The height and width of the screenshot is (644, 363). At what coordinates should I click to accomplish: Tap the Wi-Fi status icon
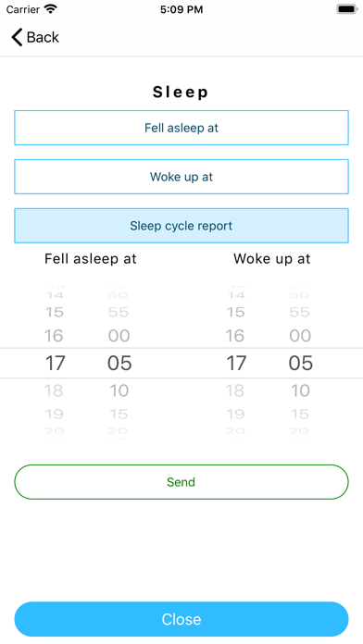pos(51,9)
